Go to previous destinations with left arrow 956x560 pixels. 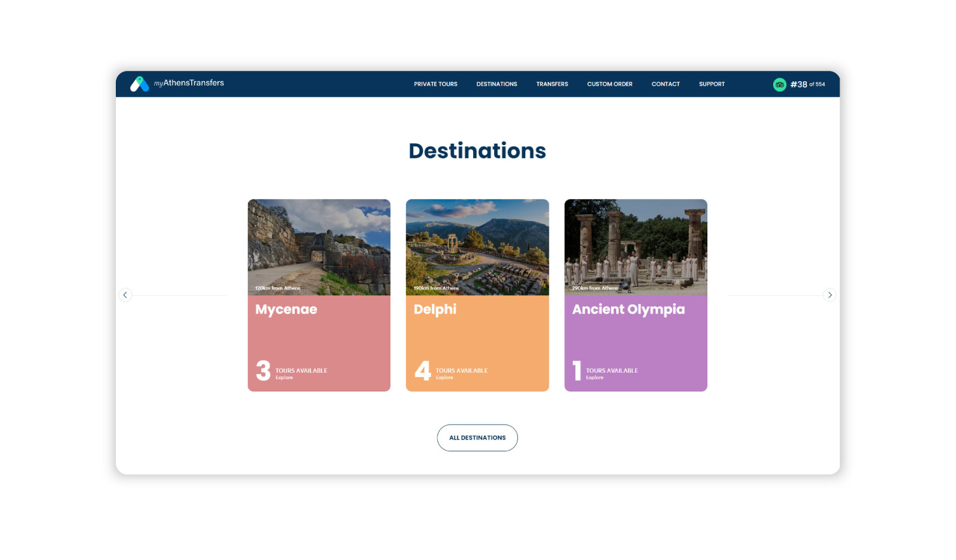pos(126,295)
